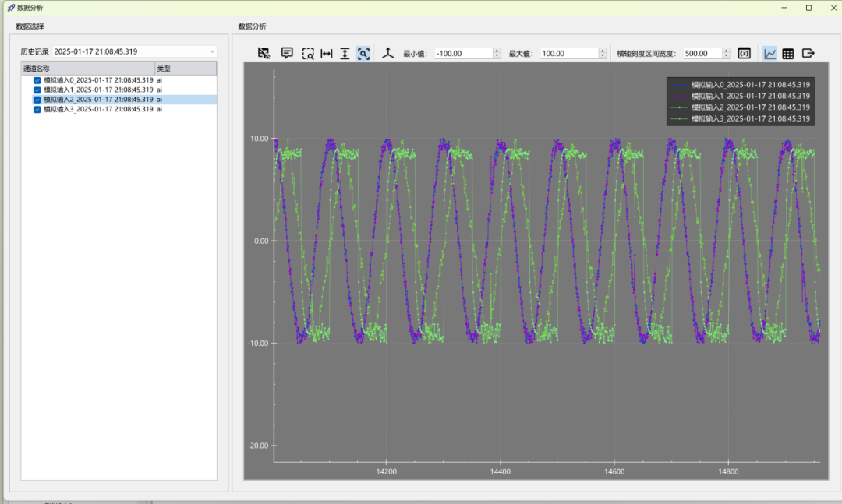Toggle the highlighted zoom-to-fit icon
Viewport: 842px width, 504px height.
pos(363,53)
